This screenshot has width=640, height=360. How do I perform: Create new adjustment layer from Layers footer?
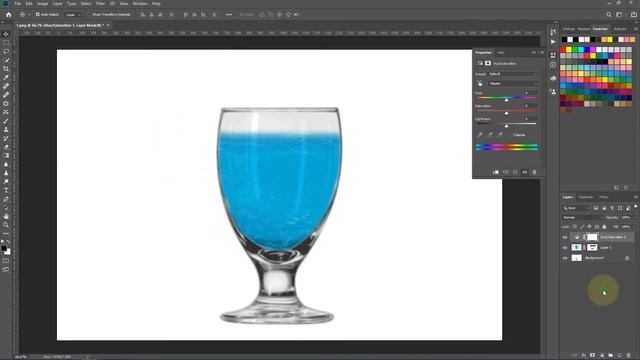click(x=602, y=356)
